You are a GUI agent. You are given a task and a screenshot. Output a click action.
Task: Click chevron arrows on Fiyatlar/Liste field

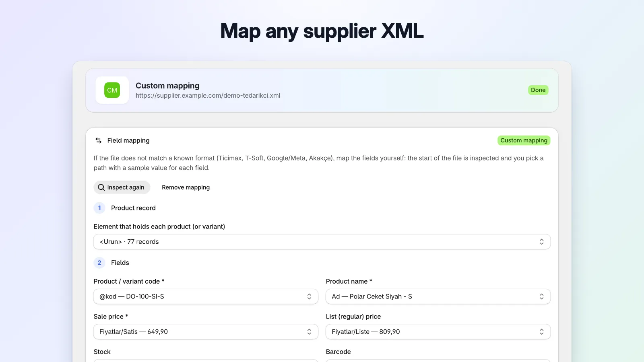541,332
